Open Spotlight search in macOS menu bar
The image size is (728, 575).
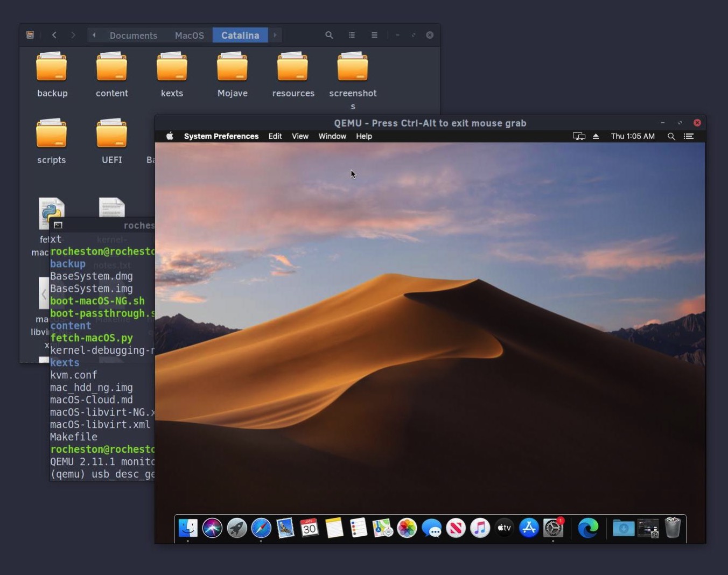(x=671, y=136)
